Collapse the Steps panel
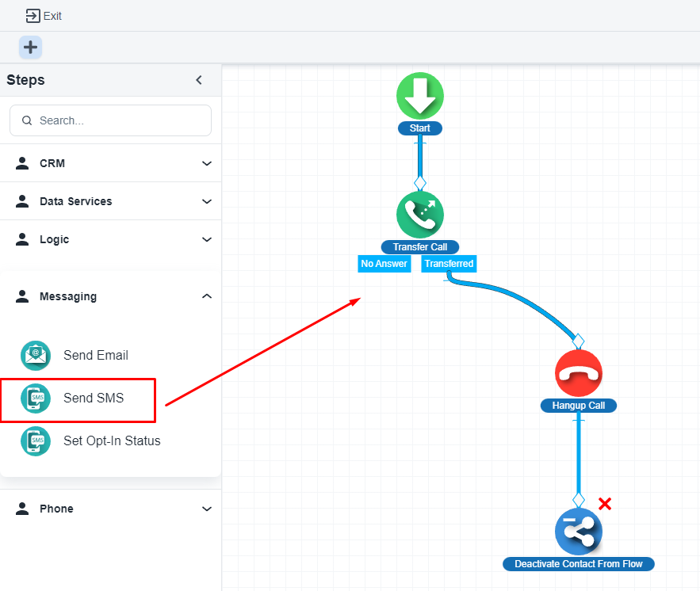The image size is (700, 591). pyautogui.click(x=199, y=80)
